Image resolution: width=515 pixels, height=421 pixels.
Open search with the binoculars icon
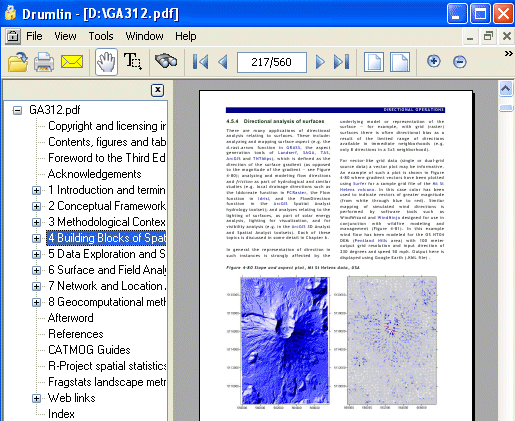click(x=166, y=61)
